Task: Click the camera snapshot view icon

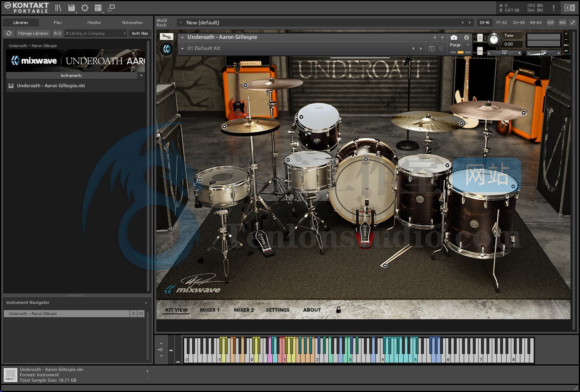Action: [454, 37]
